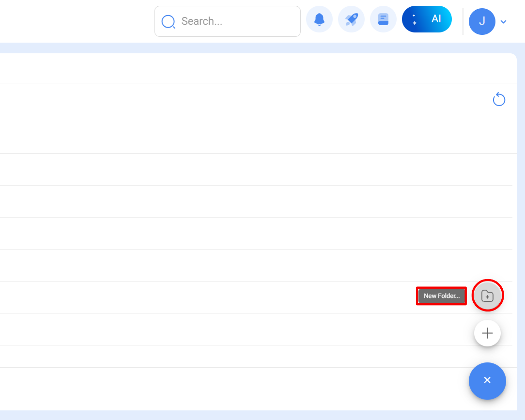Focus the Search... input field
The width and height of the screenshot is (525, 420).
coord(237,21)
